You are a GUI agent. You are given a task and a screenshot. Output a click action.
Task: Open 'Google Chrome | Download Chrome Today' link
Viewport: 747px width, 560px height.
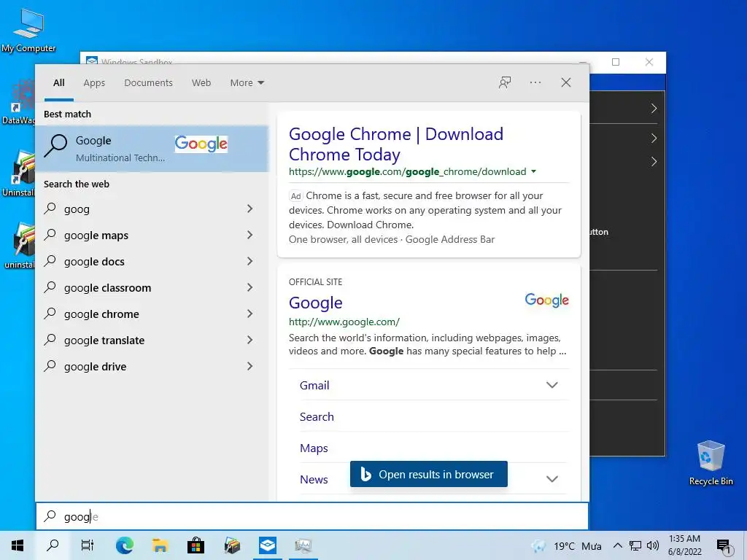tap(396, 144)
